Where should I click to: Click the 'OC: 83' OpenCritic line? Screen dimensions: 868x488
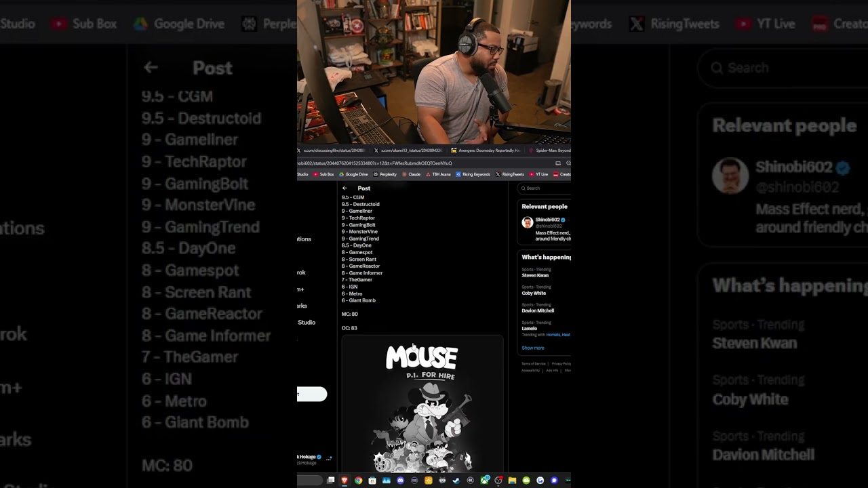click(x=349, y=328)
